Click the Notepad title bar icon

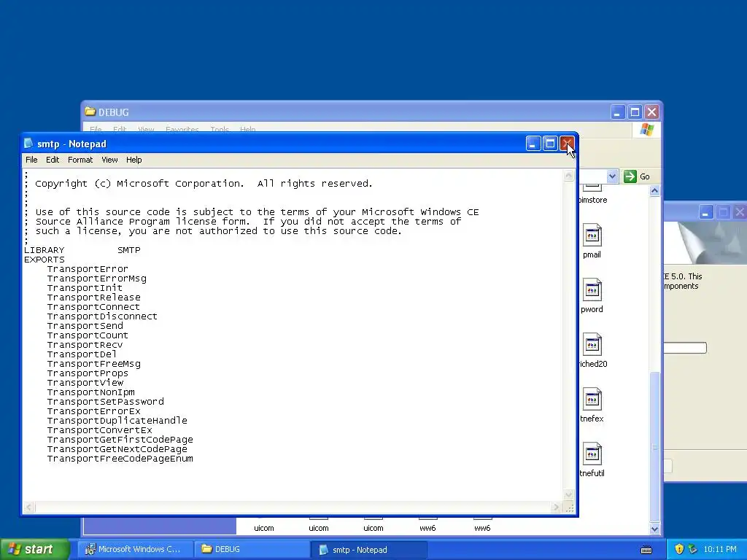coord(28,144)
